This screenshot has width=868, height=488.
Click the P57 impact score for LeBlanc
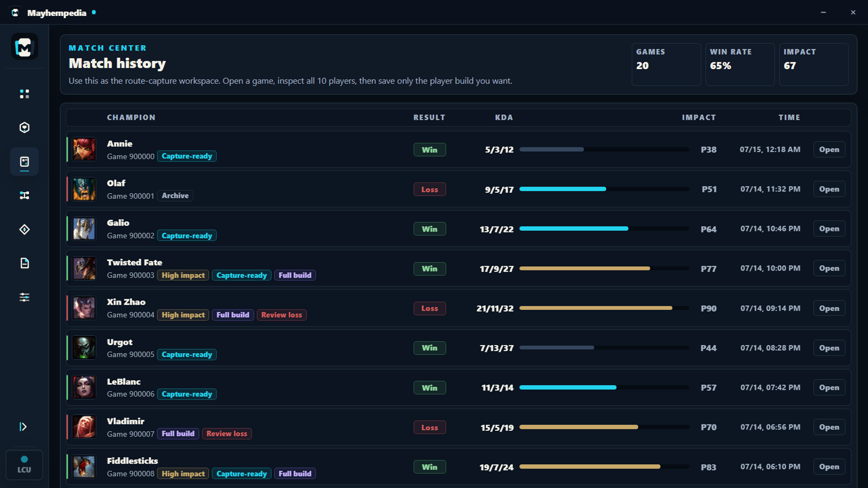[708, 388]
